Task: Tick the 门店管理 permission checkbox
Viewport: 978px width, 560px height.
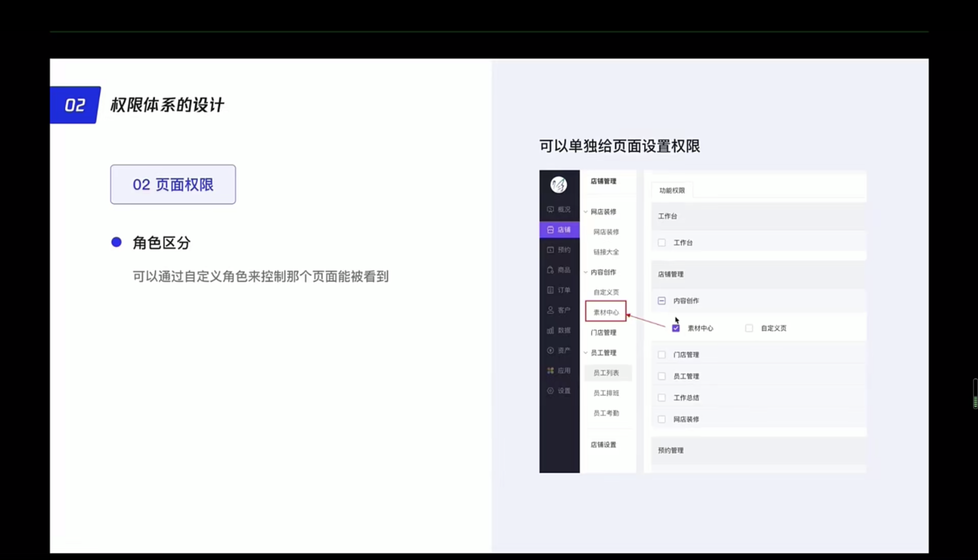Action: (x=662, y=355)
